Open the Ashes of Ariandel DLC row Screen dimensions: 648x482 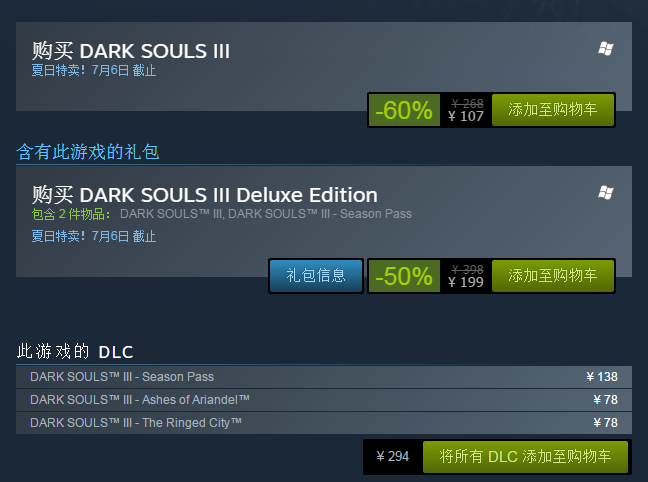(x=140, y=400)
